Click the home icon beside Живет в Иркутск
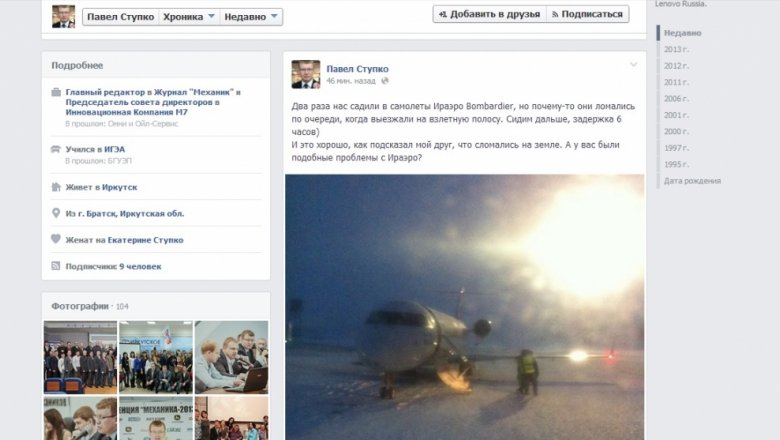Image resolution: width=780 pixels, height=440 pixels. (56, 187)
